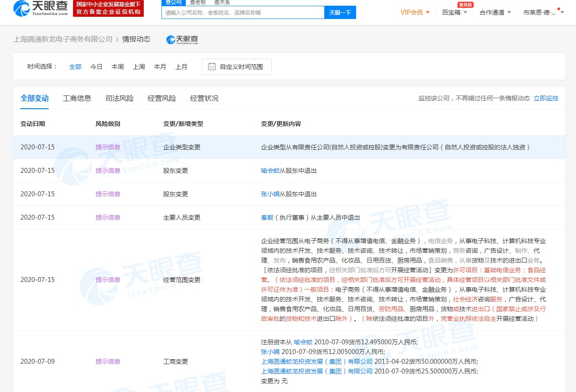Open the 自定义时间范围 date picker
The height and width of the screenshot is (392, 576).
(x=237, y=67)
